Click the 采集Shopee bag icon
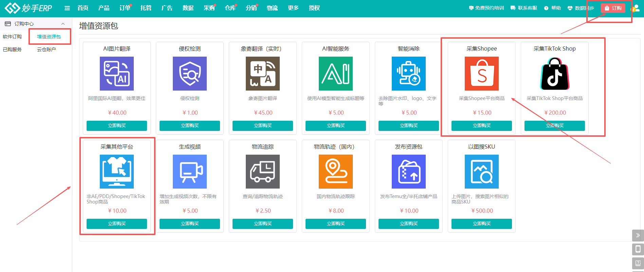 coord(482,74)
